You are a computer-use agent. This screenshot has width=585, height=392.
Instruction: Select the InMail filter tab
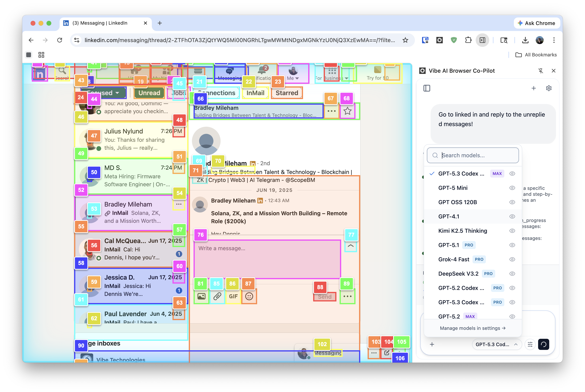pos(255,93)
